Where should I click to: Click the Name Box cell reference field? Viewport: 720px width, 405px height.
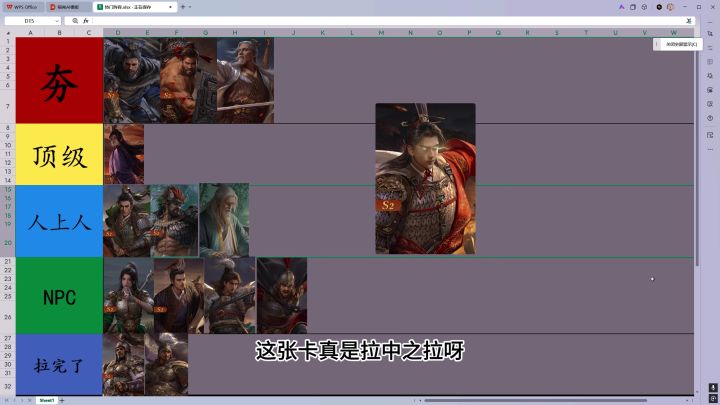29,21
